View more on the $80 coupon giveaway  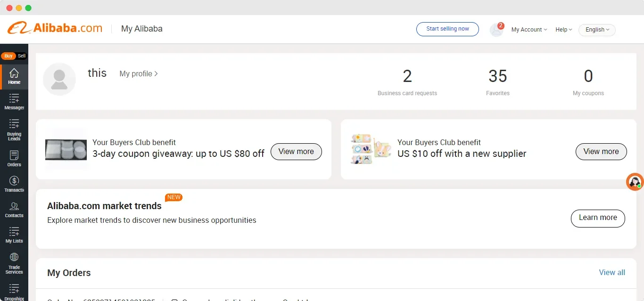click(x=296, y=151)
